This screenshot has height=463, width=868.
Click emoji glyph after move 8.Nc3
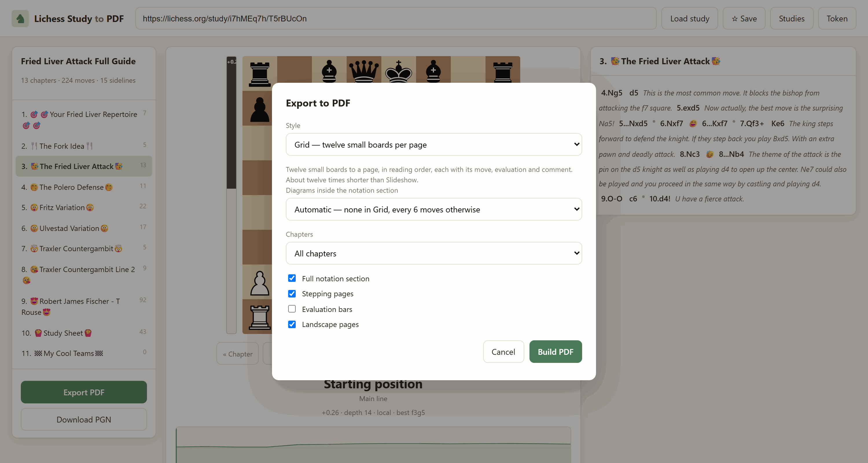click(x=710, y=154)
